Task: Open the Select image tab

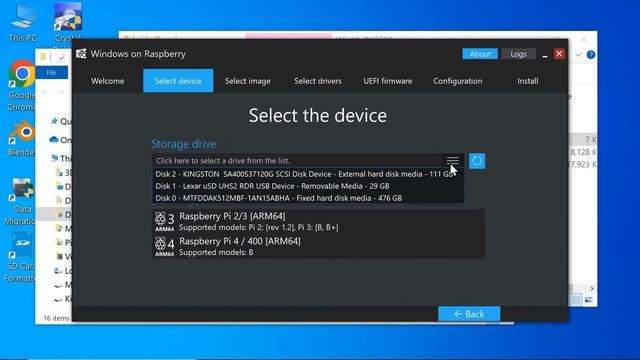Action: 248,81
